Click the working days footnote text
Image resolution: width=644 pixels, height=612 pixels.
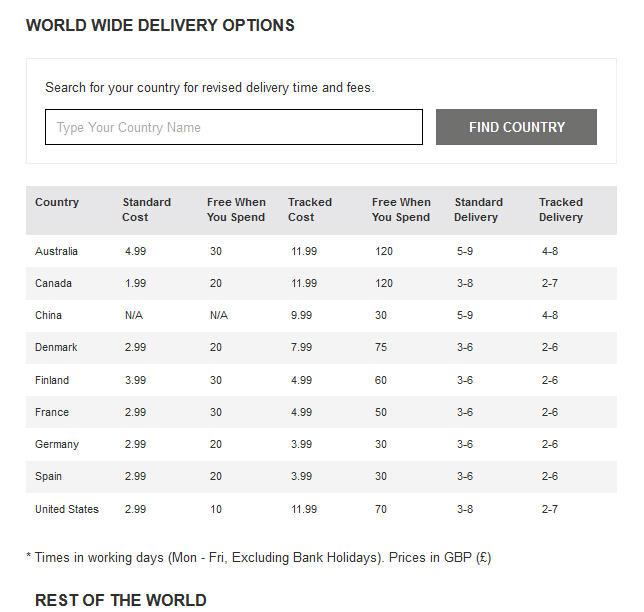click(259, 557)
